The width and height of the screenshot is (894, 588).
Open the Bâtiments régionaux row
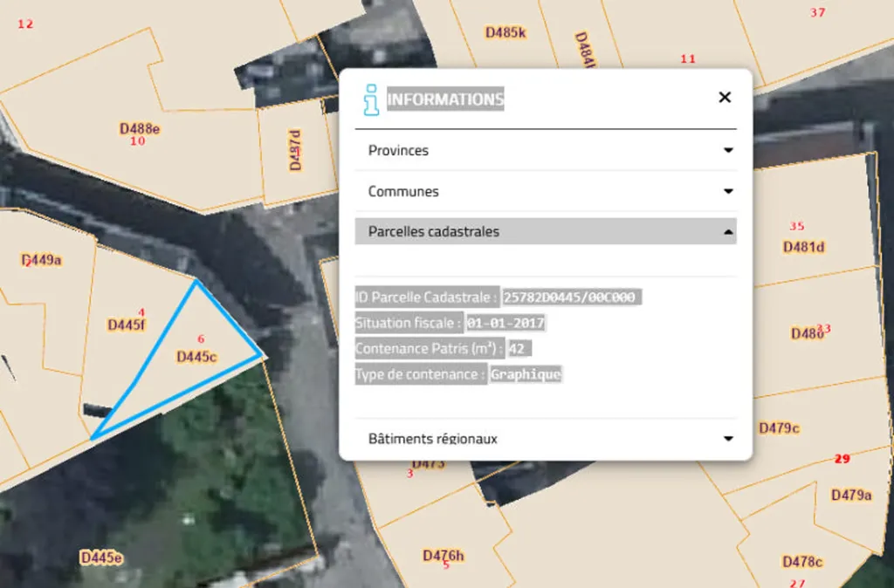(546, 438)
